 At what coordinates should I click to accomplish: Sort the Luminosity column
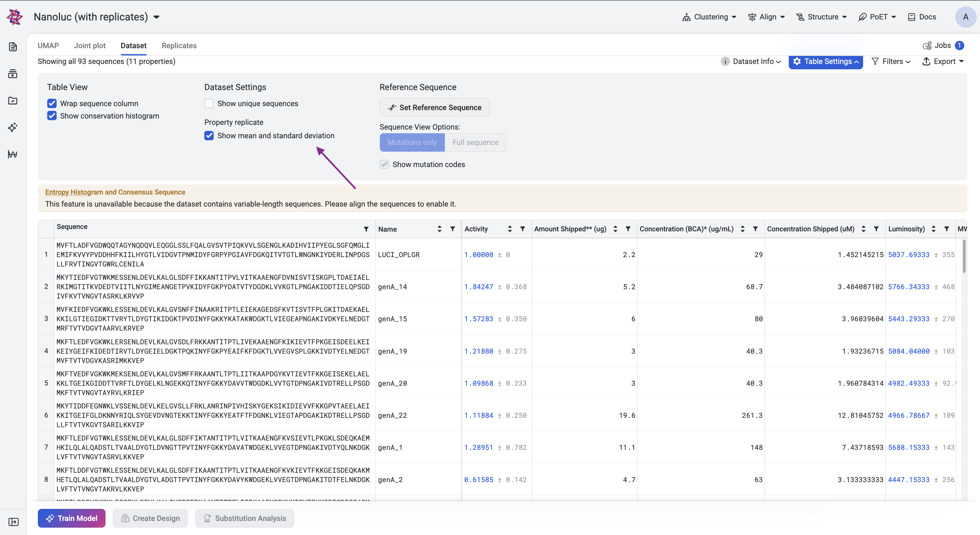click(933, 229)
